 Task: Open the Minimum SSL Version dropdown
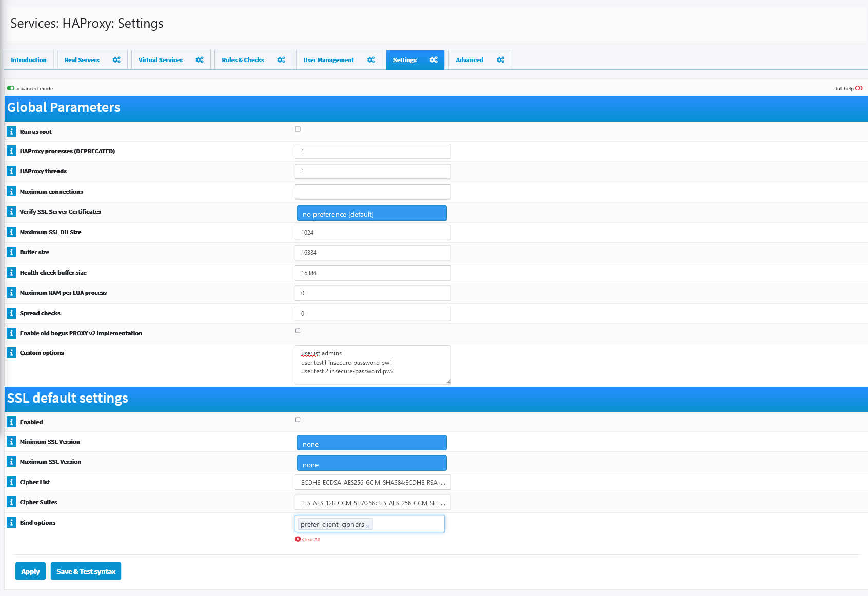tap(371, 443)
